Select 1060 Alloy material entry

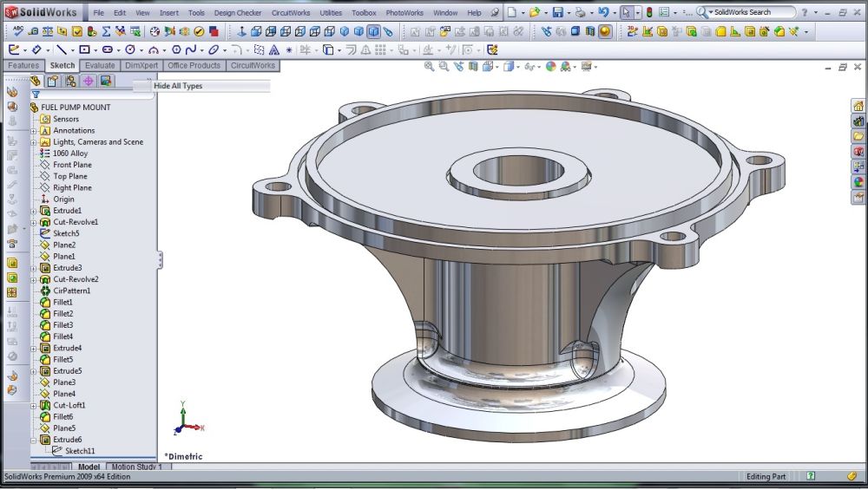tap(70, 154)
